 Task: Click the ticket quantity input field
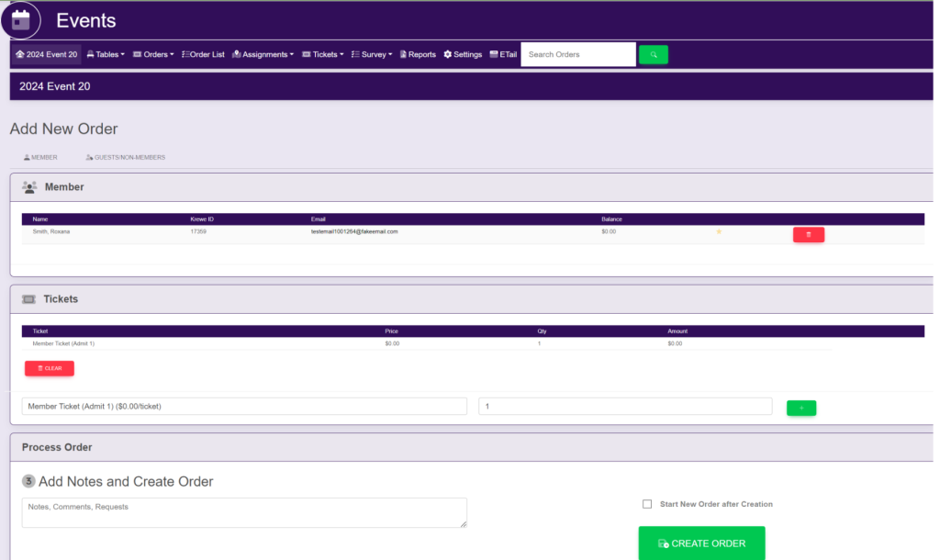[625, 406]
